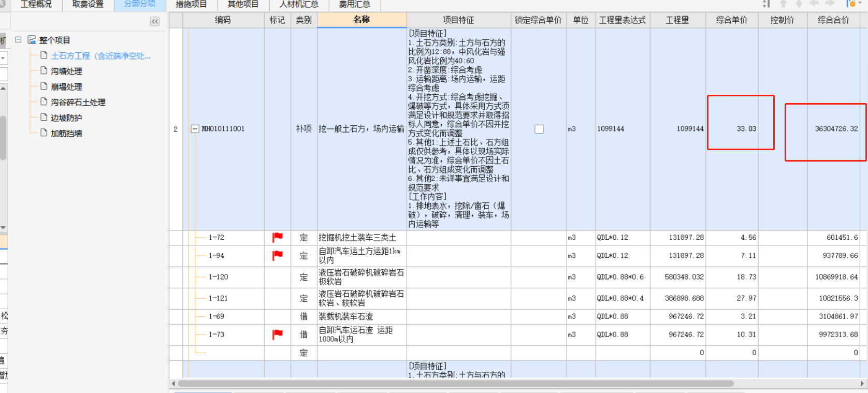The width and height of the screenshot is (868, 393).
Task: Open the 人材机汇总 tab
Action: [x=299, y=5]
